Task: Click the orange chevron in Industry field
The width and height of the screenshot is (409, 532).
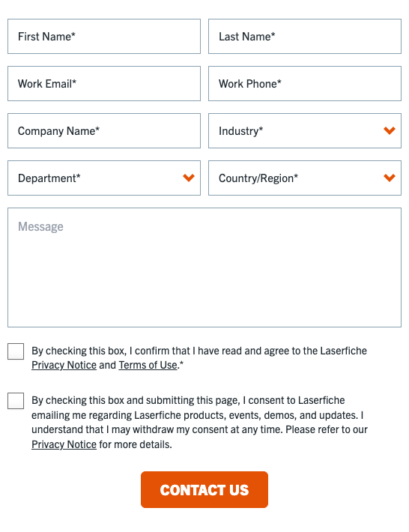Action: 390,130
